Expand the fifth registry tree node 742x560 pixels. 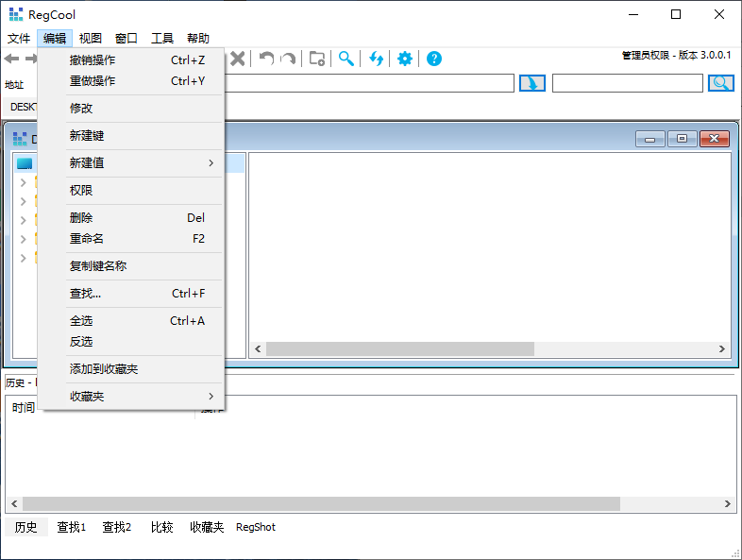point(24,258)
